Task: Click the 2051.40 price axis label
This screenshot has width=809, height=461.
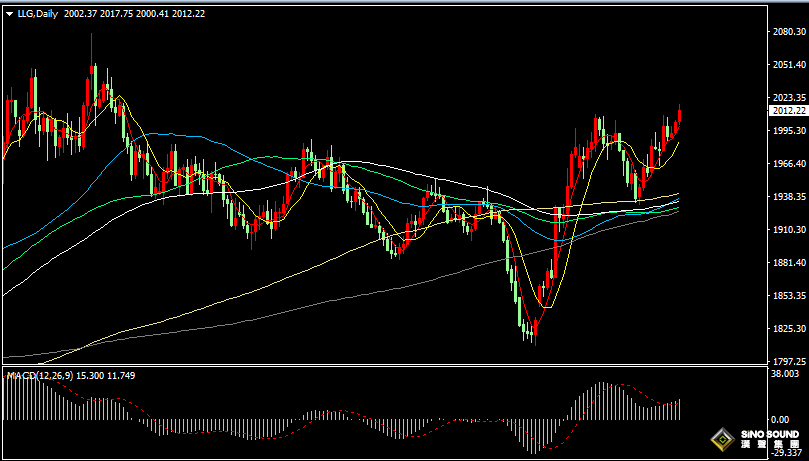Action: coord(790,65)
